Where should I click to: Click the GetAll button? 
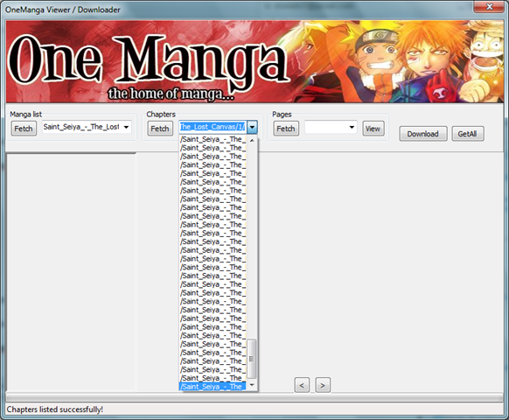click(x=468, y=134)
